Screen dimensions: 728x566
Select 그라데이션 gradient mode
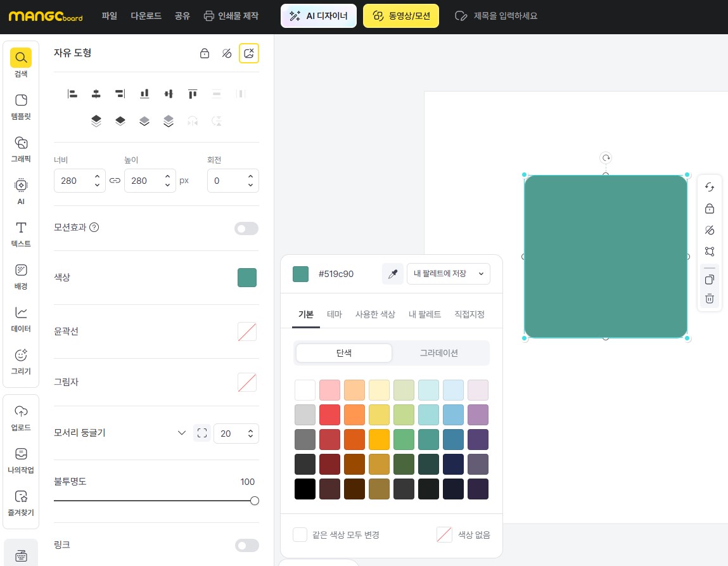[438, 353]
